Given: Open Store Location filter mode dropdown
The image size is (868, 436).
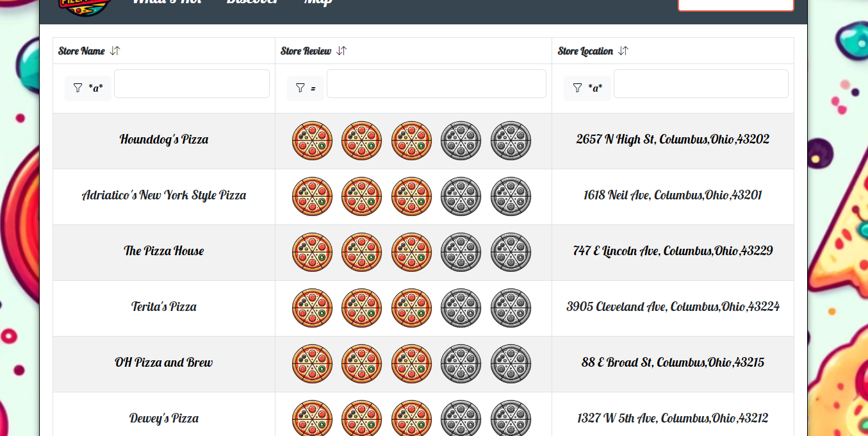Looking at the screenshot, I should 587,88.
